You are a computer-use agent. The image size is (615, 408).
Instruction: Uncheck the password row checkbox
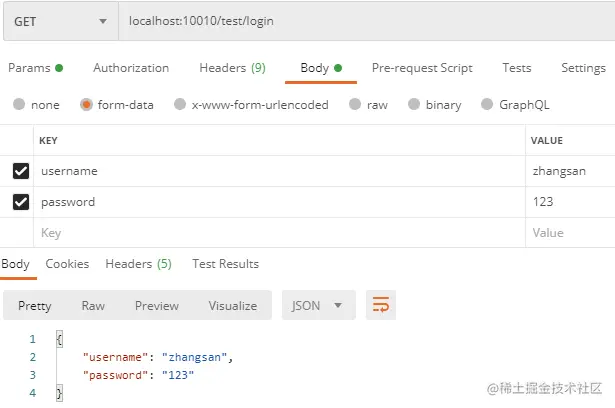(21, 202)
